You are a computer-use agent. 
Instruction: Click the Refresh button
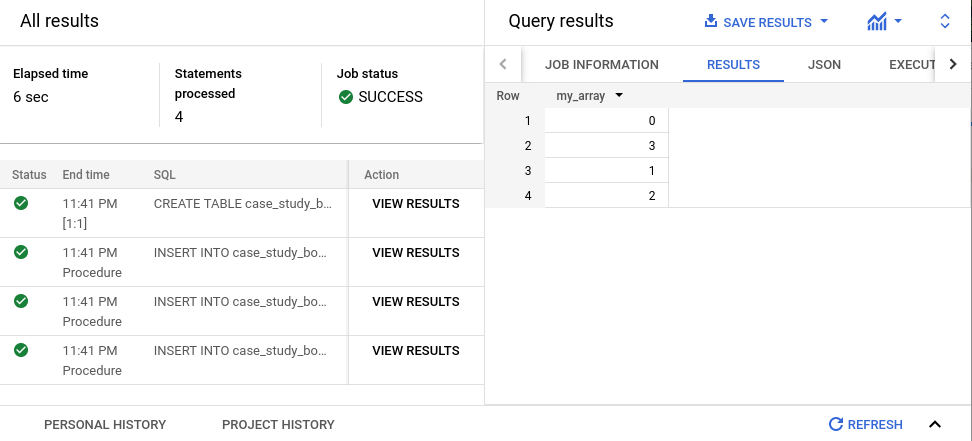tap(866, 425)
